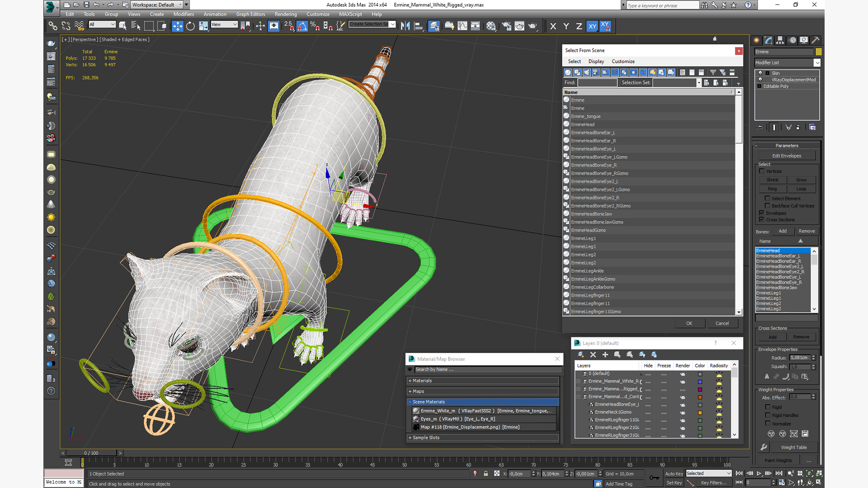Toggle Display Cameras filter in Select From Scene
This screenshot has width=868, height=488.
[x=596, y=72]
